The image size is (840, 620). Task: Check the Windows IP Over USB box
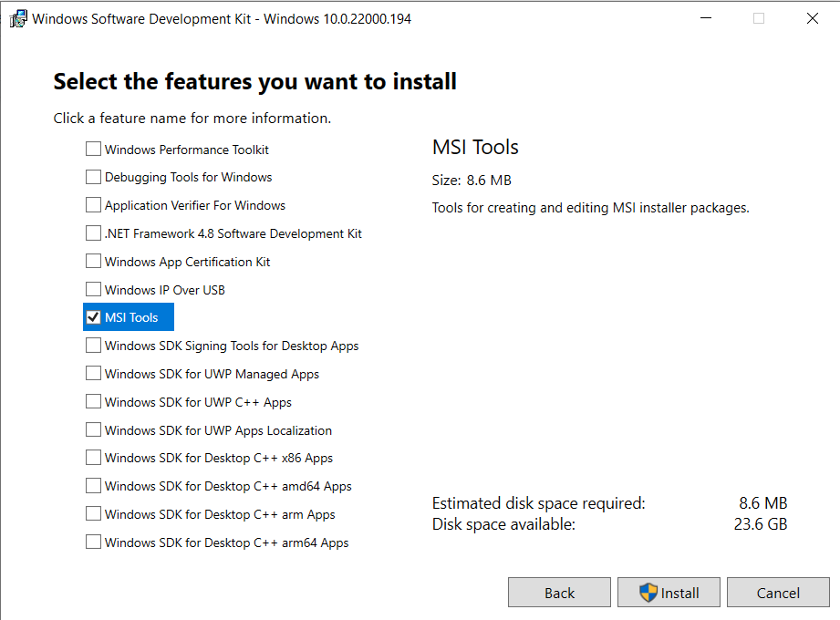[x=93, y=289]
